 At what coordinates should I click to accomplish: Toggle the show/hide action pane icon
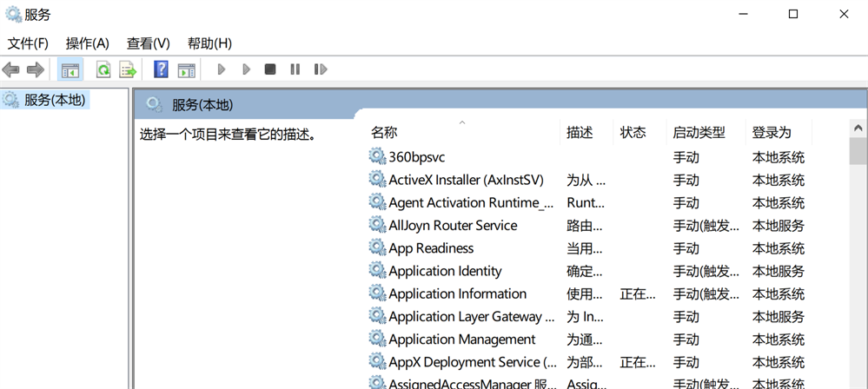[x=186, y=69]
